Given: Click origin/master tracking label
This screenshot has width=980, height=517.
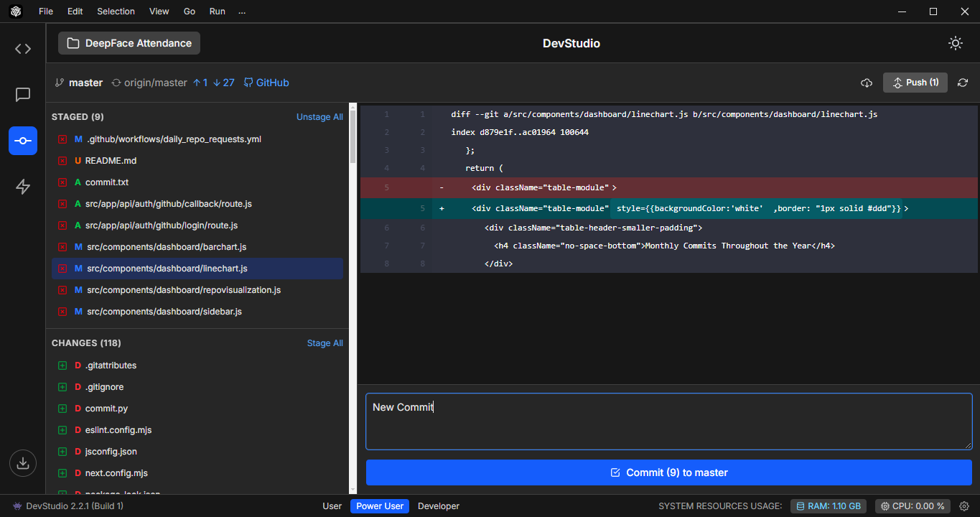Looking at the screenshot, I should [149, 83].
